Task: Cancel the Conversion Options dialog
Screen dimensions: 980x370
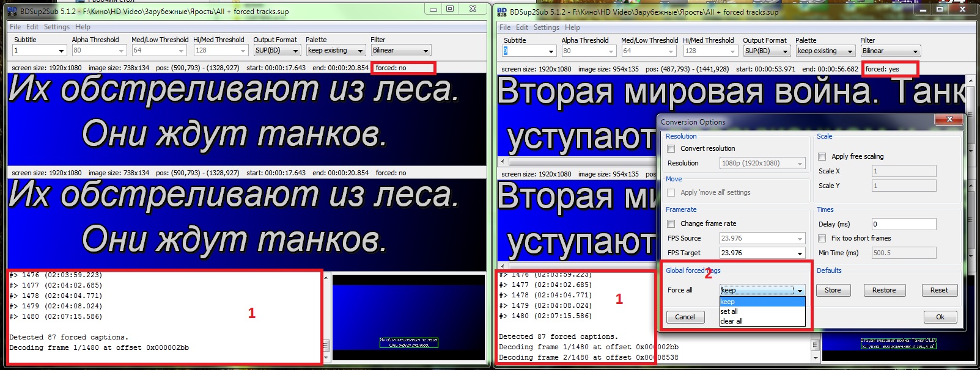Action: 685,317
